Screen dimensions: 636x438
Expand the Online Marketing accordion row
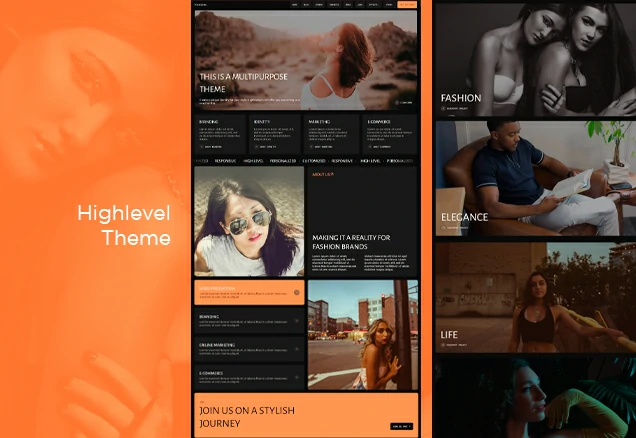249,349
